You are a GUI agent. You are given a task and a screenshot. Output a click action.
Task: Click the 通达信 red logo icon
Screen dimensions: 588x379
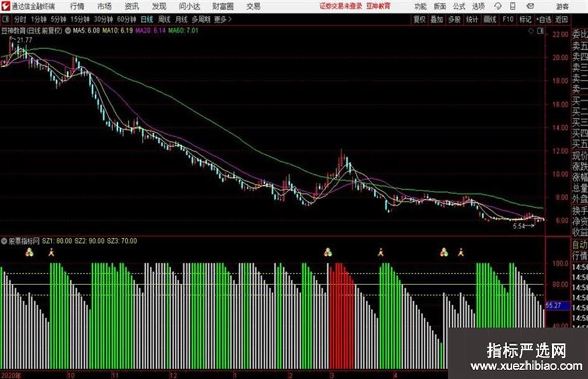coord(5,6)
